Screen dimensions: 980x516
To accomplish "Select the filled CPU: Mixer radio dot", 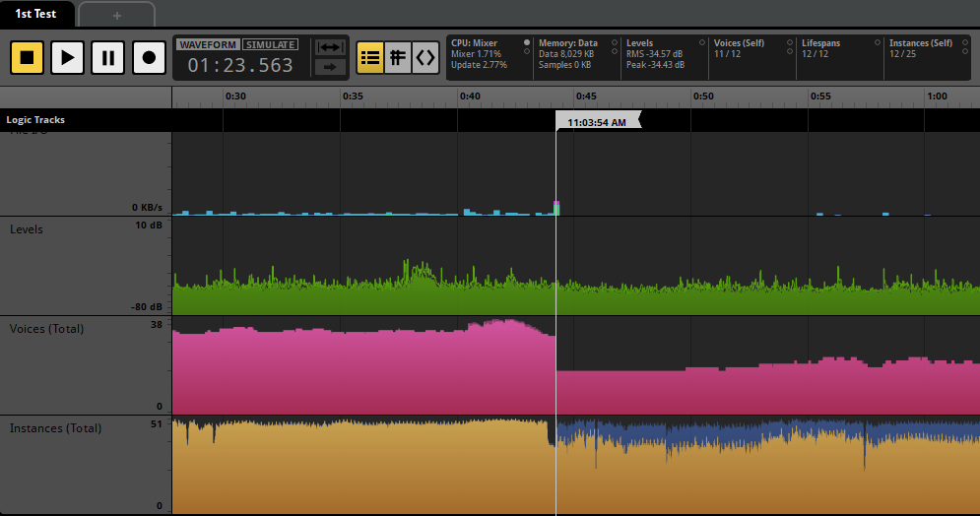I will click(x=527, y=42).
